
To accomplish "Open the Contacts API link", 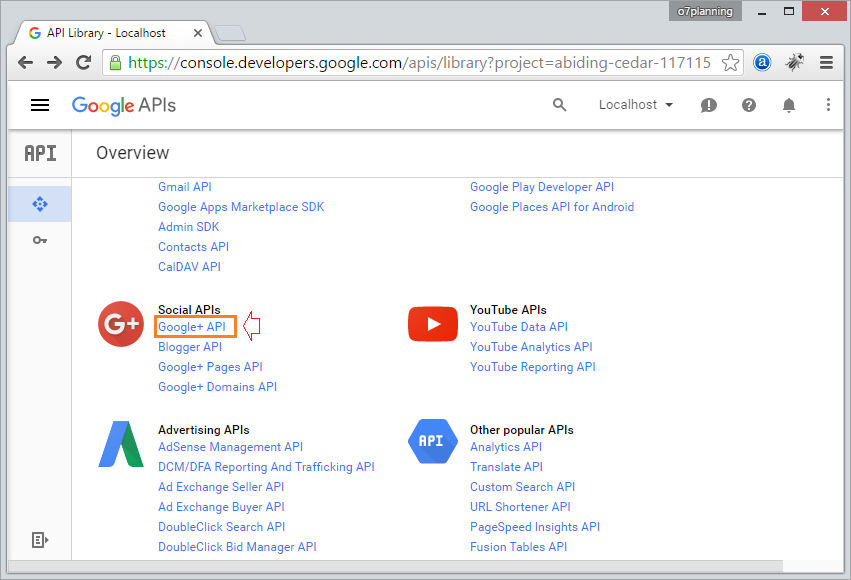I will [193, 247].
